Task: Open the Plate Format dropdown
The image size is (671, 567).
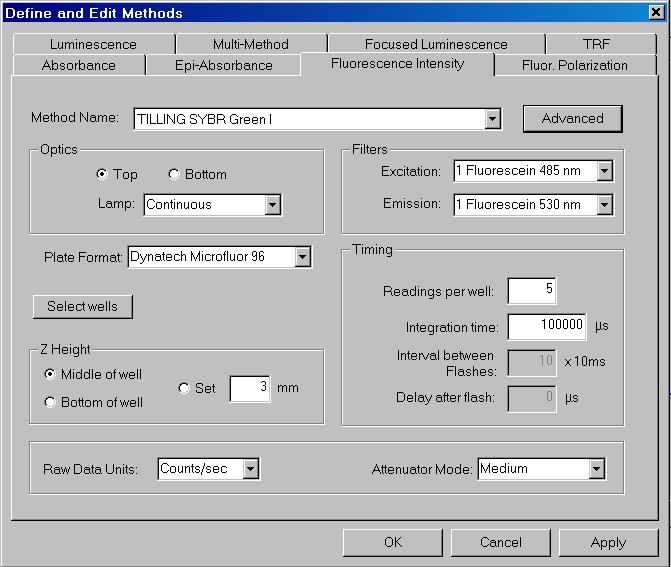Action: pyautogui.click(x=302, y=258)
